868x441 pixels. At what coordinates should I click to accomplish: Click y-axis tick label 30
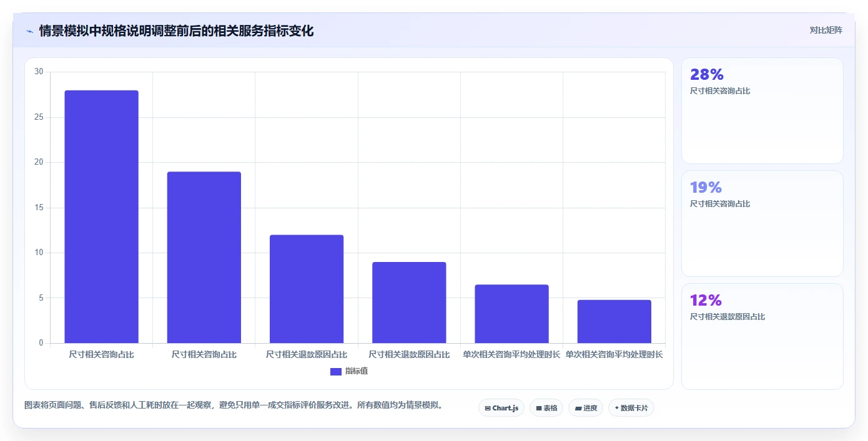point(39,72)
